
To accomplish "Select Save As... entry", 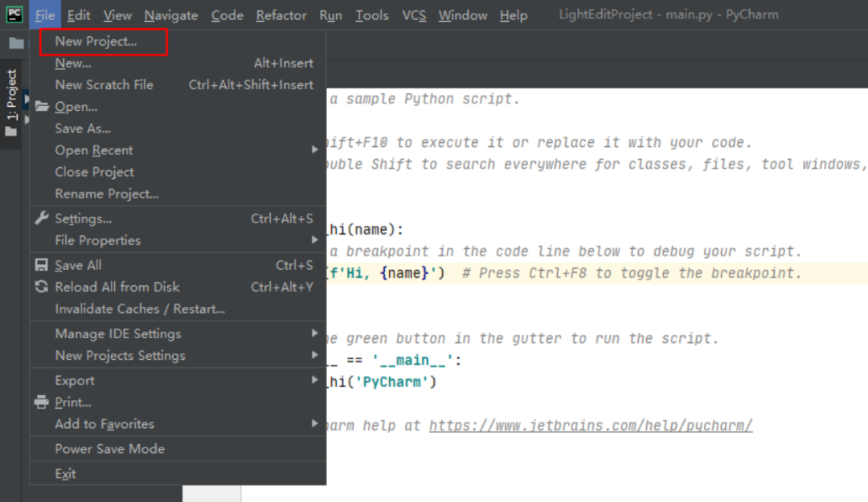I will (x=178, y=129).
